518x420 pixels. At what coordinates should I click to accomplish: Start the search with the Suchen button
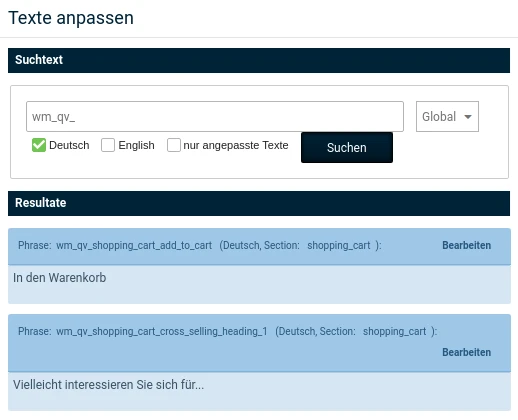pyautogui.click(x=347, y=148)
